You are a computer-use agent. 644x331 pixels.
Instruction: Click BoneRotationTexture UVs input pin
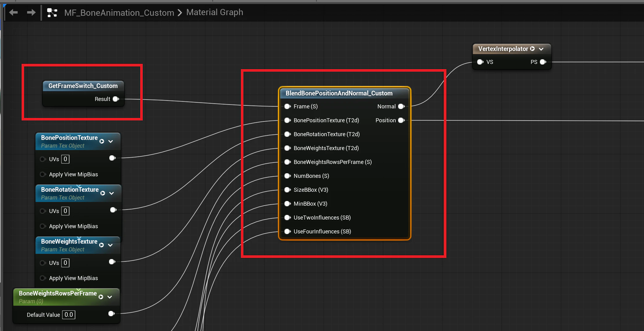coord(43,211)
